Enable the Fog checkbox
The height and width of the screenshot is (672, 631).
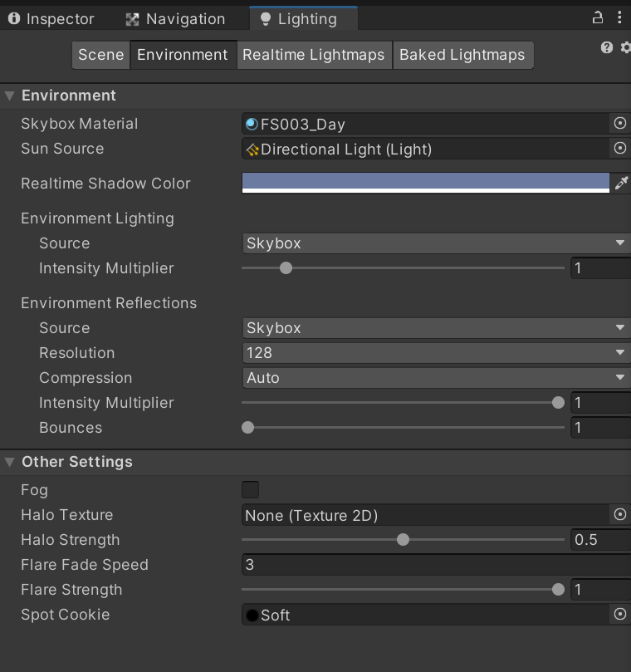pos(250,489)
